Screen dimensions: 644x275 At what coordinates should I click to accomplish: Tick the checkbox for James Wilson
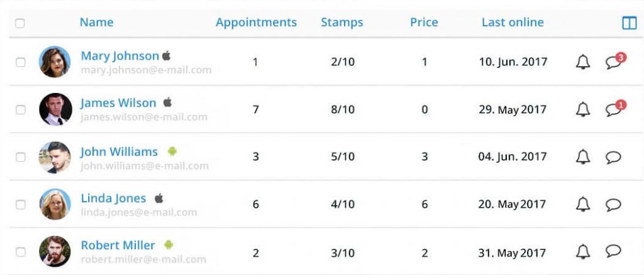[x=21, y=110]
